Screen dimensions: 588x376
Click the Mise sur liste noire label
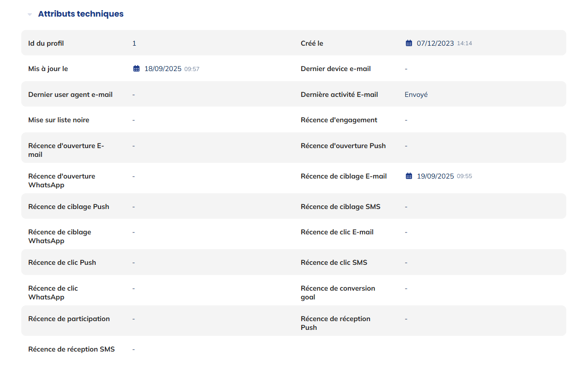point(59,120)
